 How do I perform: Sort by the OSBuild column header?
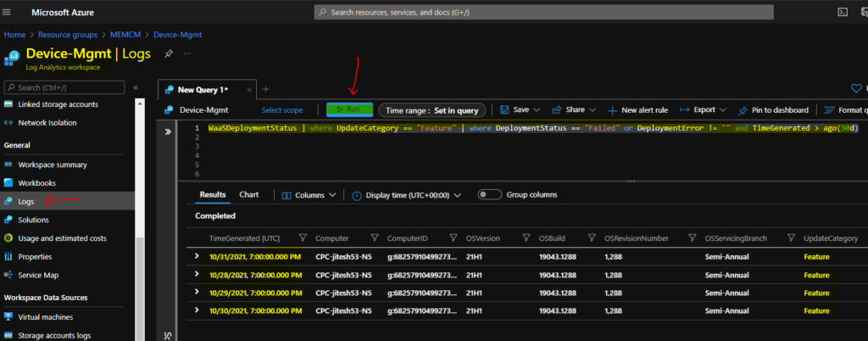pos(552,238)
